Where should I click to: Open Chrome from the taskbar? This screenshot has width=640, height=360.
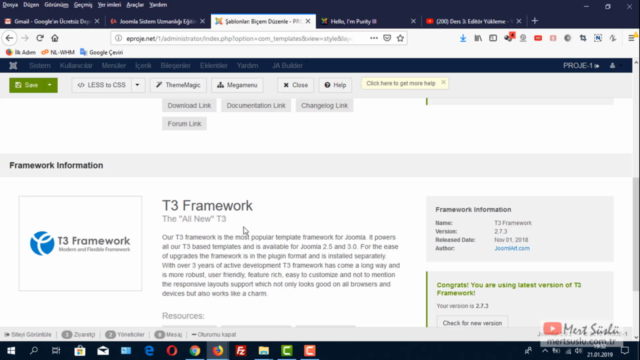[x=195, y=351]
